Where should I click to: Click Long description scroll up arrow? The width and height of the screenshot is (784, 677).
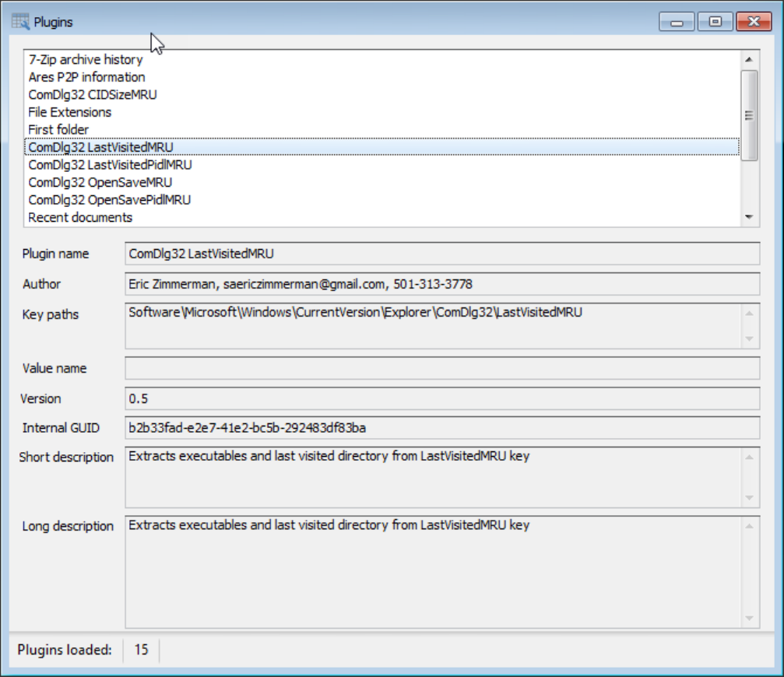(749, 526)
